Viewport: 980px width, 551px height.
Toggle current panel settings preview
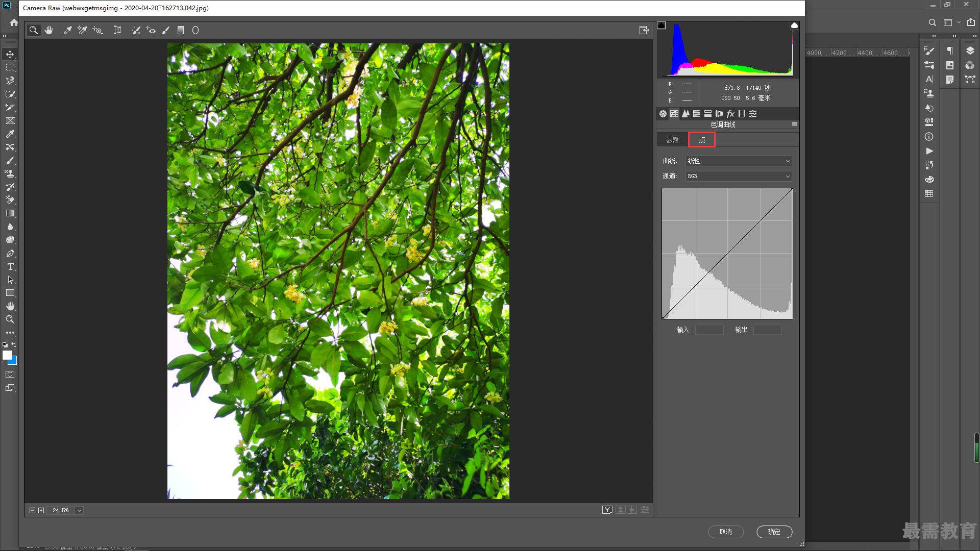tap(645, 510)
